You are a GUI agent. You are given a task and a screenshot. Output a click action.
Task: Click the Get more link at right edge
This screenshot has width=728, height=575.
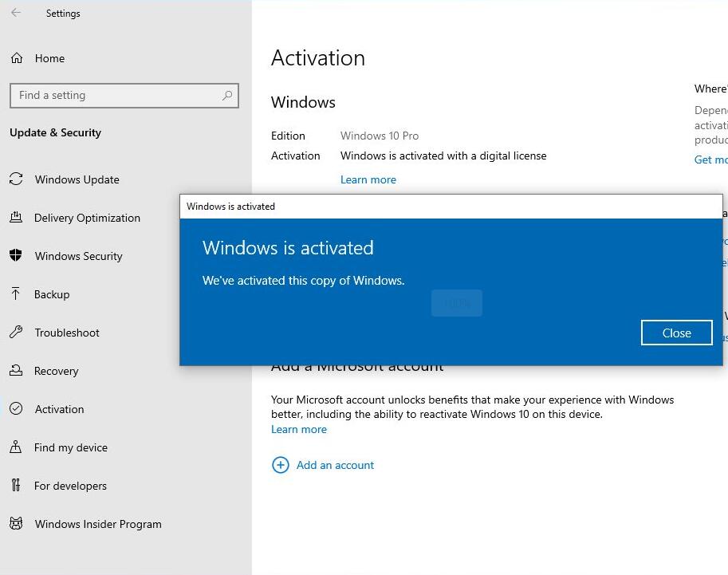pos(710,160)
